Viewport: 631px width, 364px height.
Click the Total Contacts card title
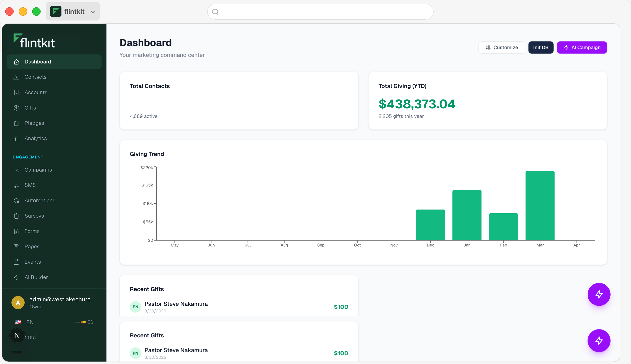(x=149, y=86)
